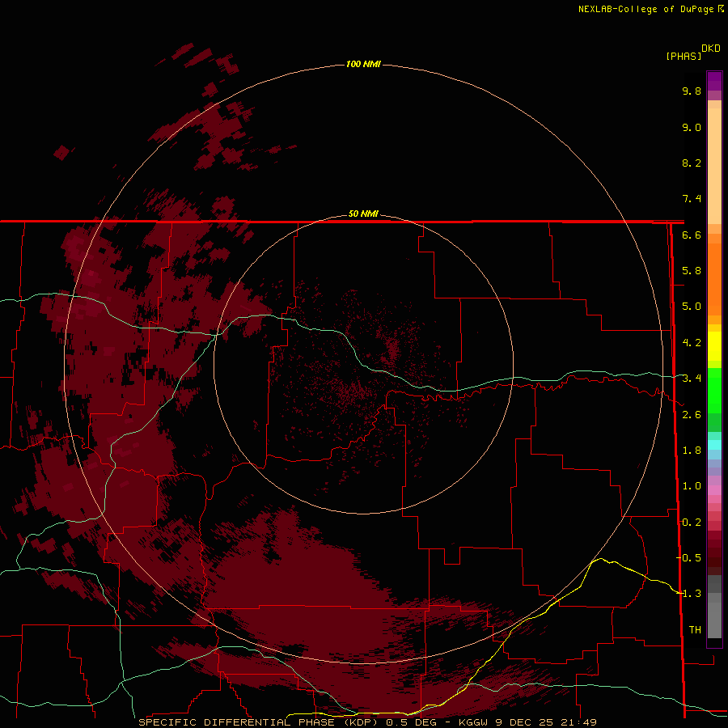Click the 9.8 value on the scale

[692, 91]
